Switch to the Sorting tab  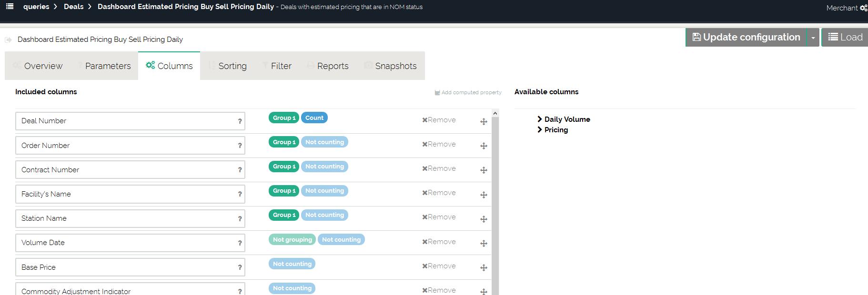click(232, 66)
